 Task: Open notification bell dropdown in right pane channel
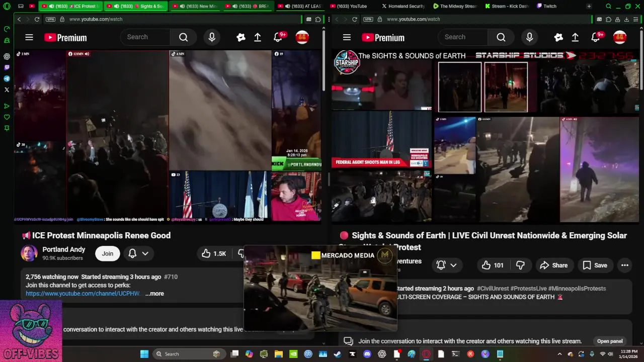pos(446,265)
